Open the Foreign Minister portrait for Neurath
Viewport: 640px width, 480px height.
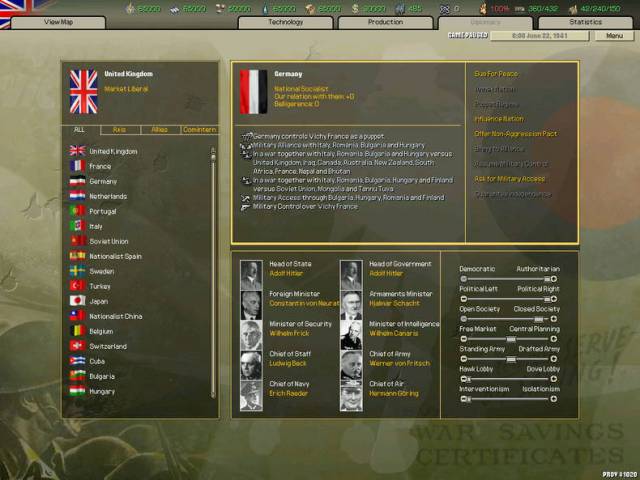pos(251,305)
